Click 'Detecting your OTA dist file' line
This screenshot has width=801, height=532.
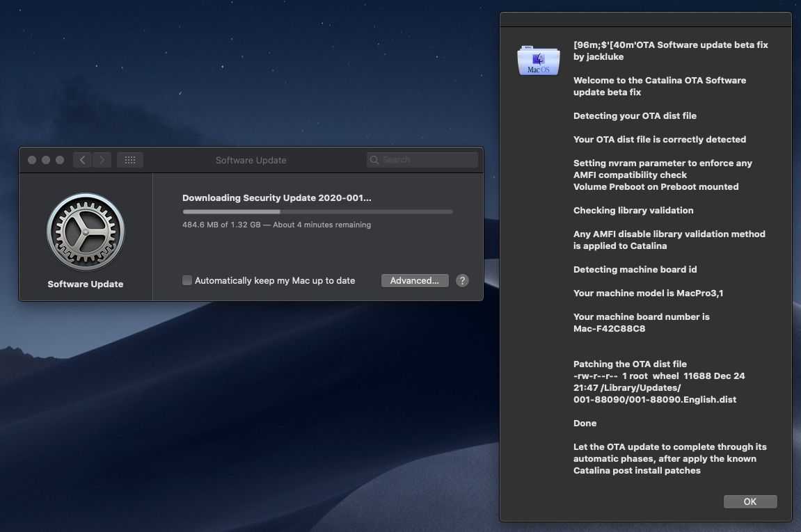[x=635, y=116]
